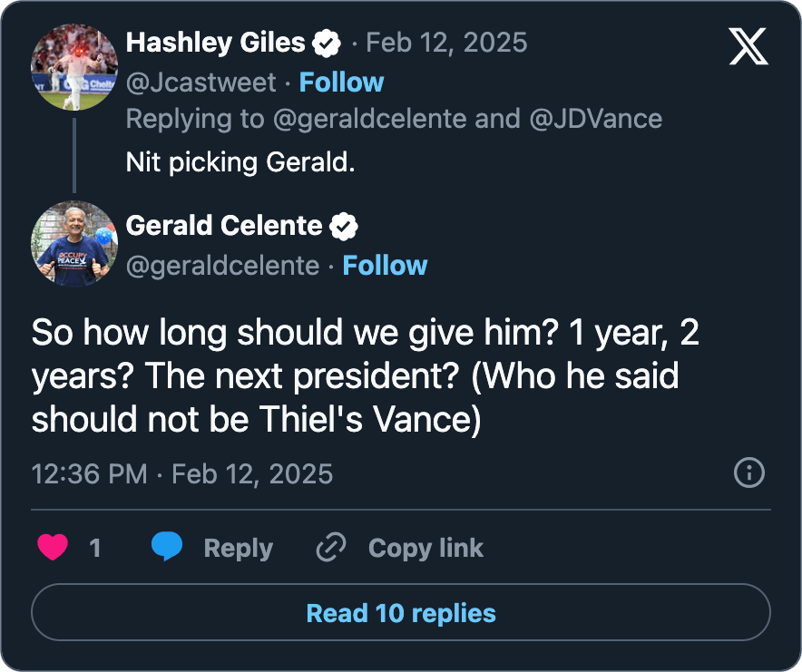
Task: Click the chain link copy icon
Action: pyautogui.click(x=331, y=547)
